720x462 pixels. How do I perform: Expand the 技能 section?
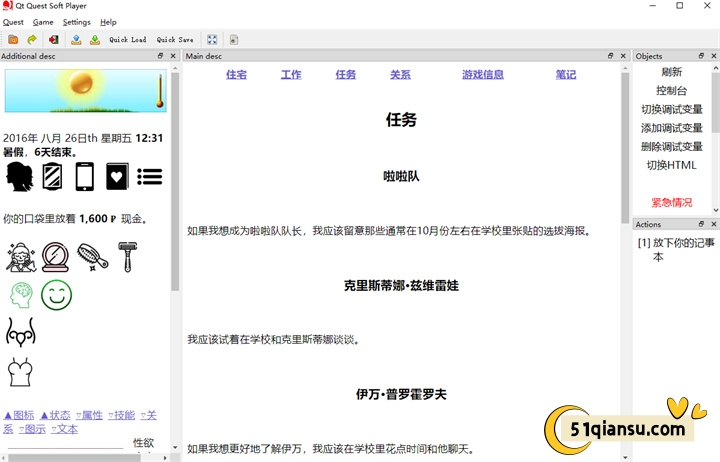(x=122, y=415)
